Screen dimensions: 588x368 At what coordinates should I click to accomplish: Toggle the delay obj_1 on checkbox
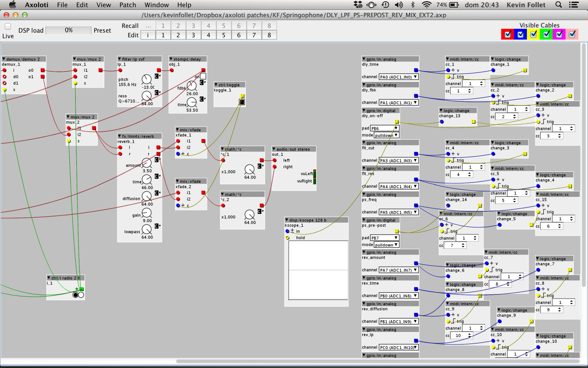pos(203,76)
